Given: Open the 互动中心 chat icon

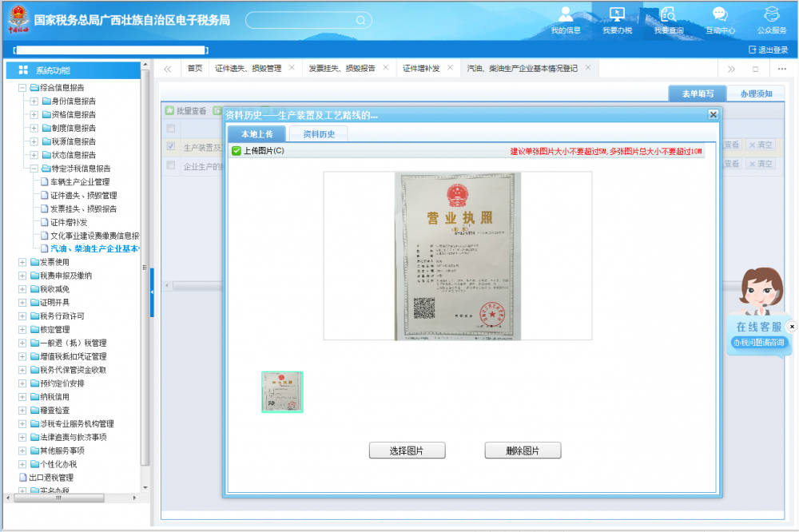Looking at the screenshot, I should click(720, 15).
